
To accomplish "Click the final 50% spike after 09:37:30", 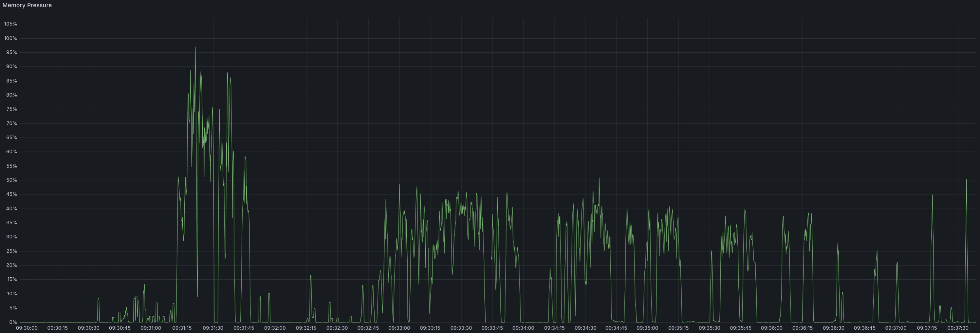I will point(966,180).
